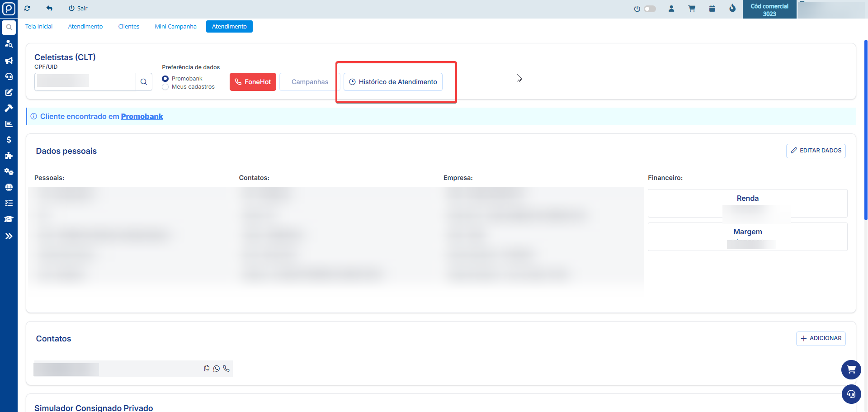This screenshot has height=412, width=868.
Task: Open the calendar icon in the top bar
Action: [x=712, y=9]
